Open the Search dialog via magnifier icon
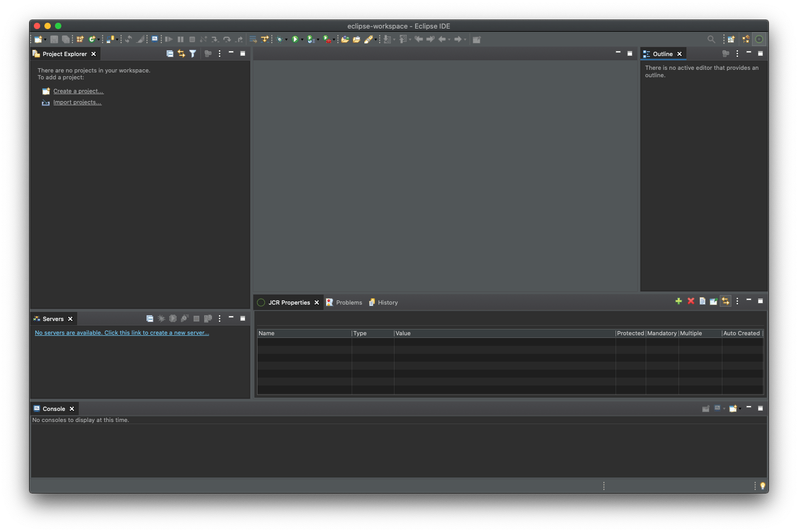798x532 pixels. 711,39
